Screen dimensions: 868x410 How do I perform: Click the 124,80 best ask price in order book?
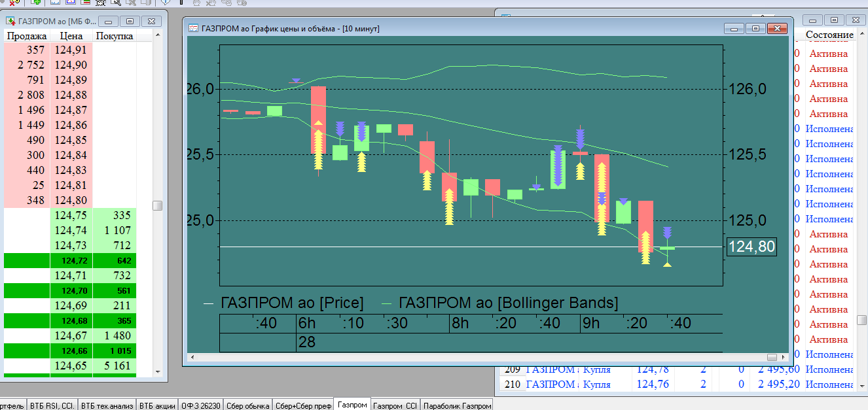click(x=71, y=200)
